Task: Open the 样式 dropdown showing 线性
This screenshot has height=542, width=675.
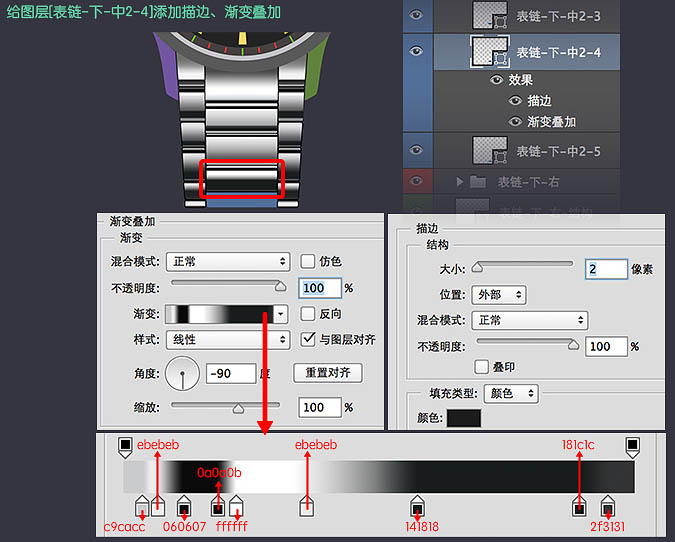Action: pyautogui.click(x=227, y=340)
